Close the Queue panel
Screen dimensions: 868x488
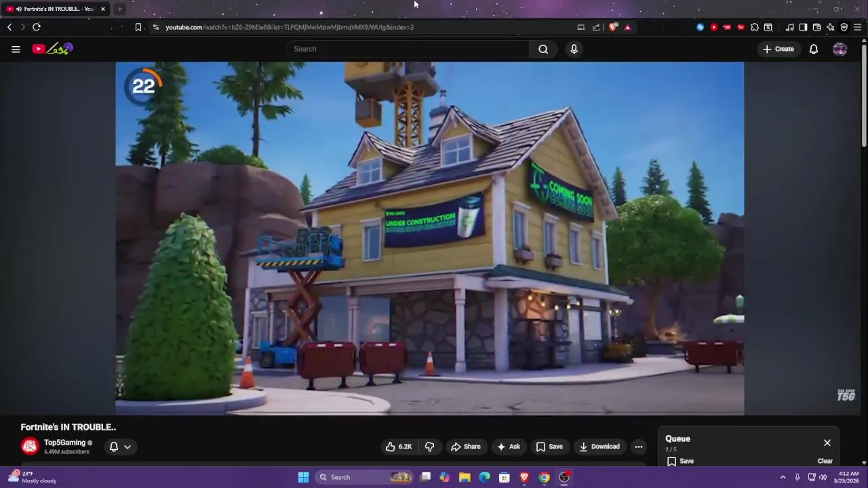827,443
